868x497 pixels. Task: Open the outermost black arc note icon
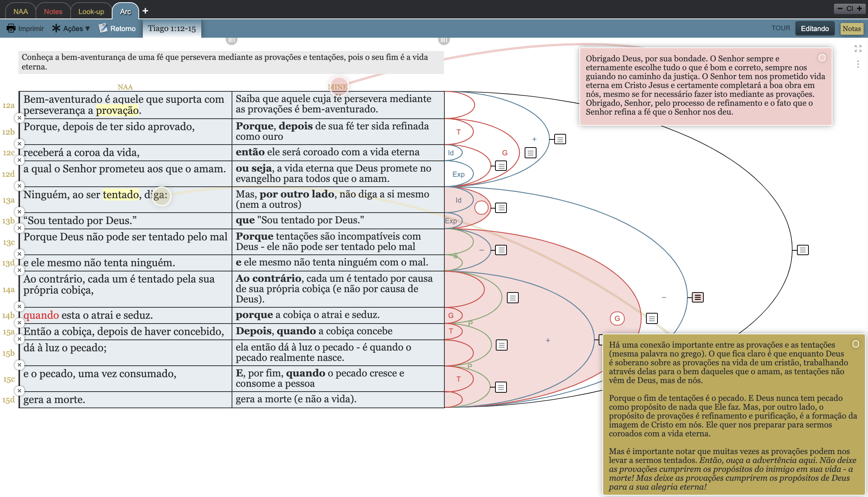click(x=803, y=250)
